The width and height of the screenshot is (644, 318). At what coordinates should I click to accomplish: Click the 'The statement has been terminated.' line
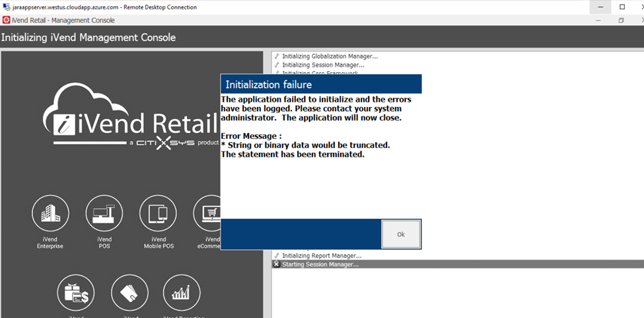coord(293,155)
